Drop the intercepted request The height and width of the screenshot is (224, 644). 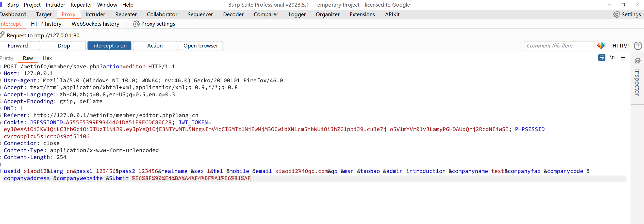tap(64, 46)
